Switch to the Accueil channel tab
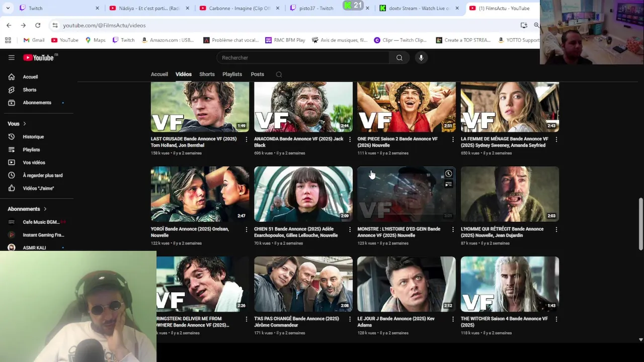 coord(159,74)
